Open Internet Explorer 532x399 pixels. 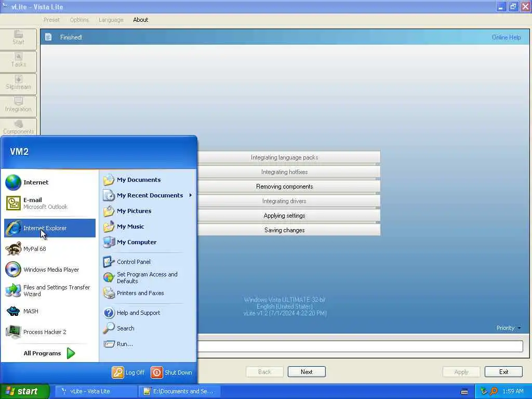pos(49,228)
